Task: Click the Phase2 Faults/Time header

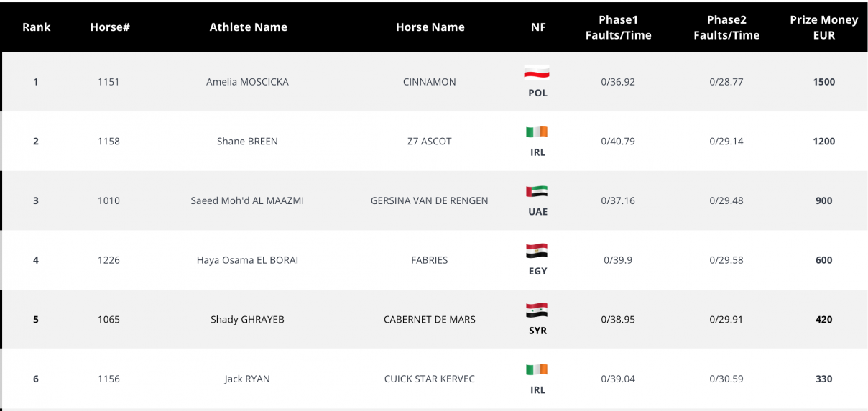Action: (x=726, y=27)
